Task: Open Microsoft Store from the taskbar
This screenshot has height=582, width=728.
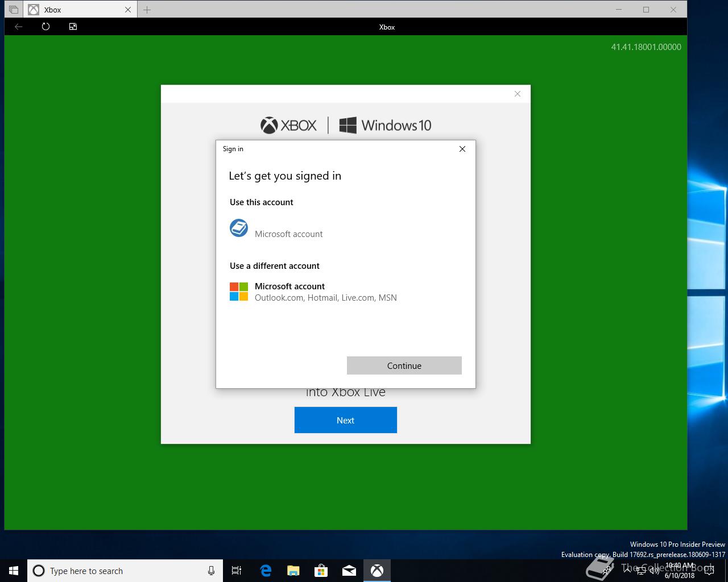Action: click(321, 571)
